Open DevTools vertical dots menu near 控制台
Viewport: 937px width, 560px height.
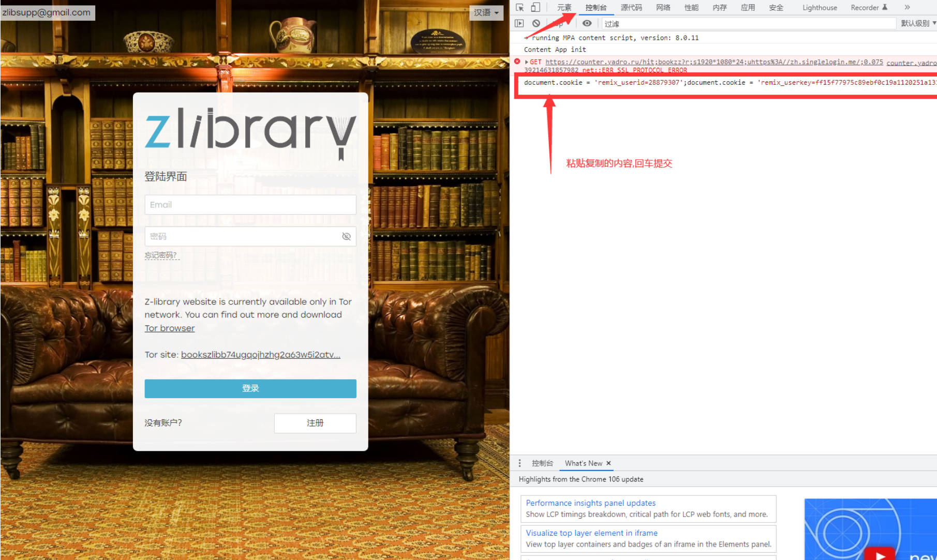pyautogui.click(x=520, y=463)
